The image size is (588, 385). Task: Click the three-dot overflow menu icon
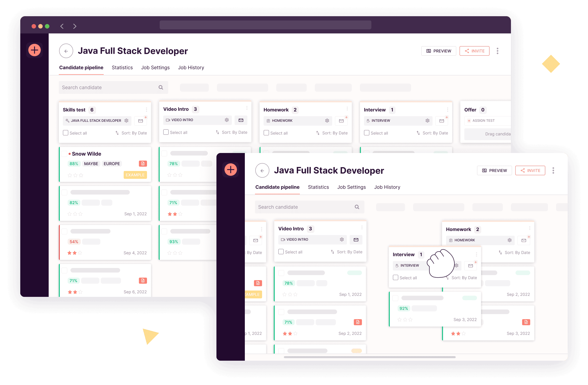[x=497, y=51]
